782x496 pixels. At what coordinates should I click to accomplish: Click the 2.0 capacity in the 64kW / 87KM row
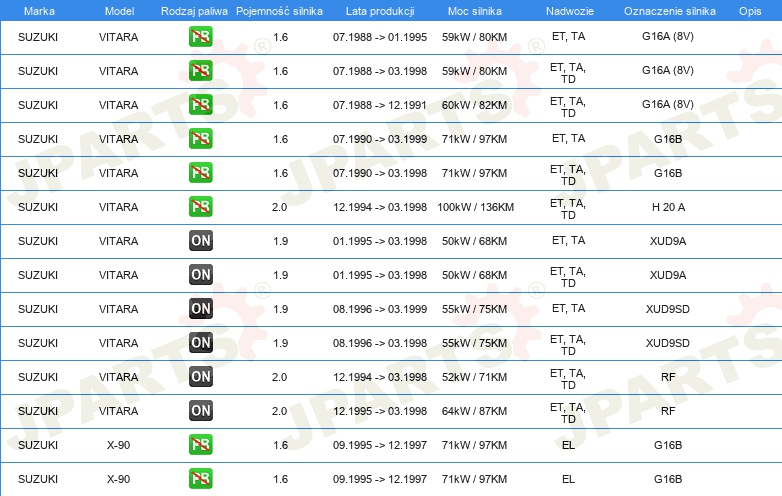pos(279,411)
